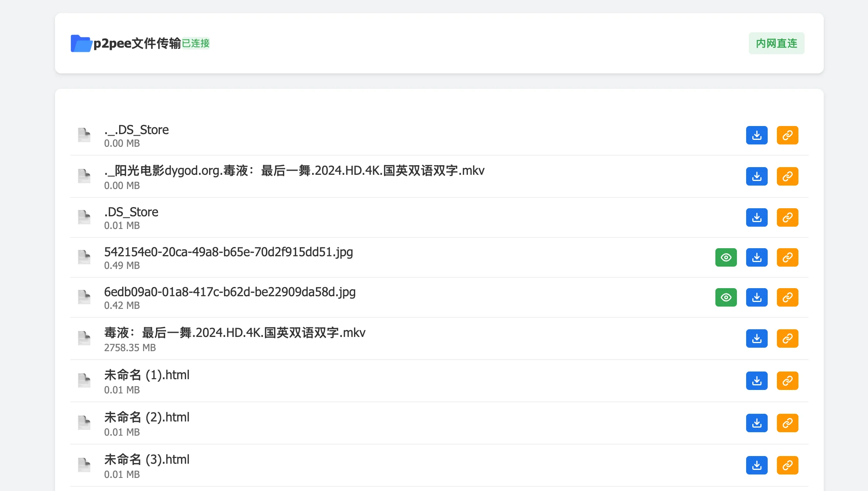Copy link for 毒液 2758.35 MB mkv
The width and height of the screenshot is (868, 491).
tap(787, 338)
